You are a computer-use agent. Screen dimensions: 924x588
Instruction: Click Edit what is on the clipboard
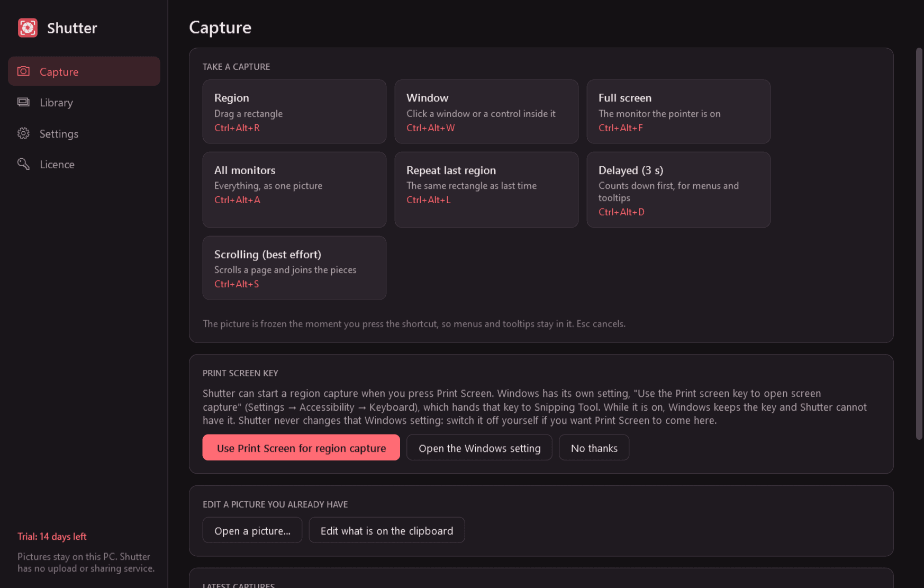[387, 530]
